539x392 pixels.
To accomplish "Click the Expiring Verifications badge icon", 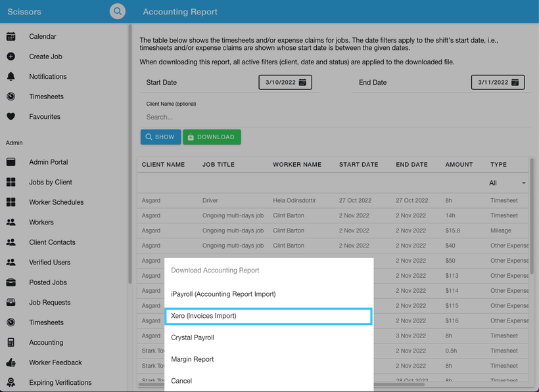I will 11,382.
